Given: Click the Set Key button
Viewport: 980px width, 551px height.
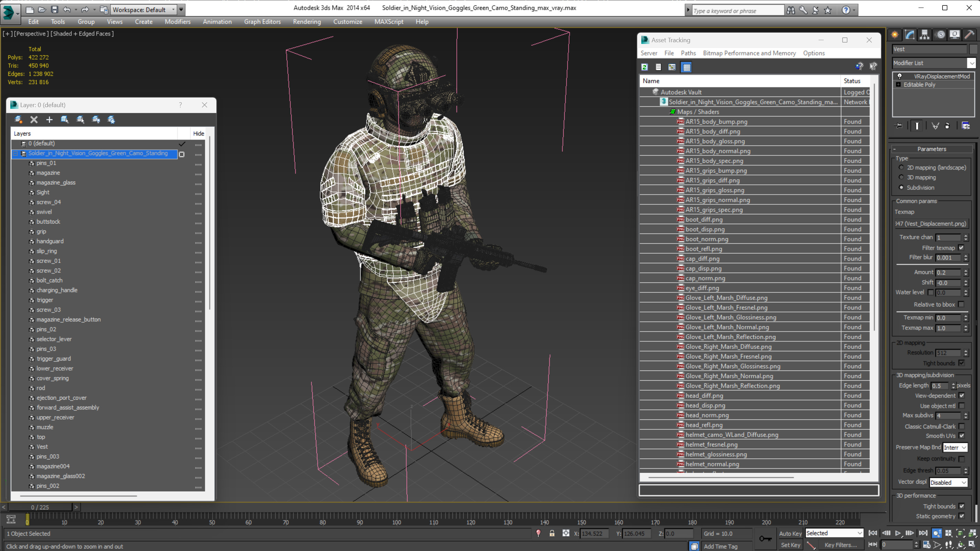Looking at the screenshot, I should click(790, 545).
